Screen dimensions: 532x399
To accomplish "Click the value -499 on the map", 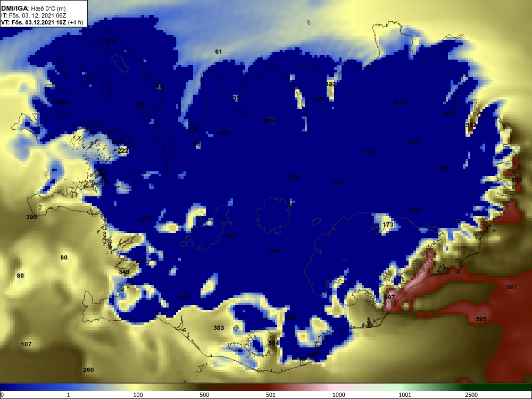I will point(223,133).
